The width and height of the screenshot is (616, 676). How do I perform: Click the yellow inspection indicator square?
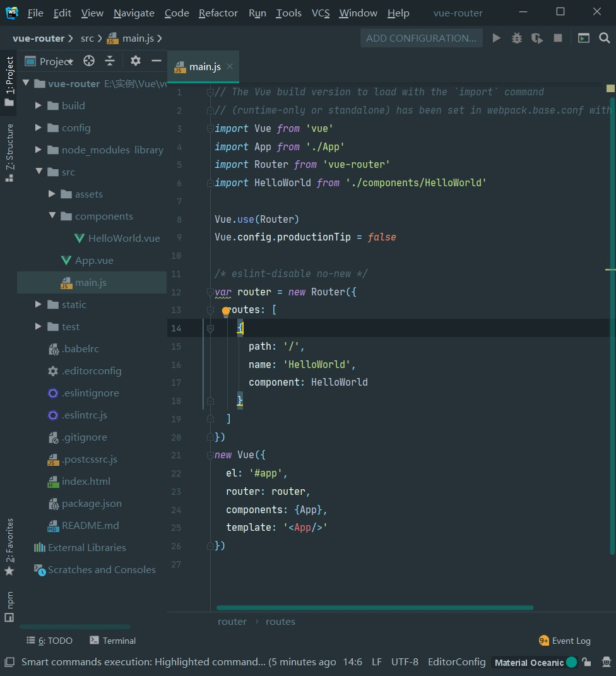coord(610,88)
